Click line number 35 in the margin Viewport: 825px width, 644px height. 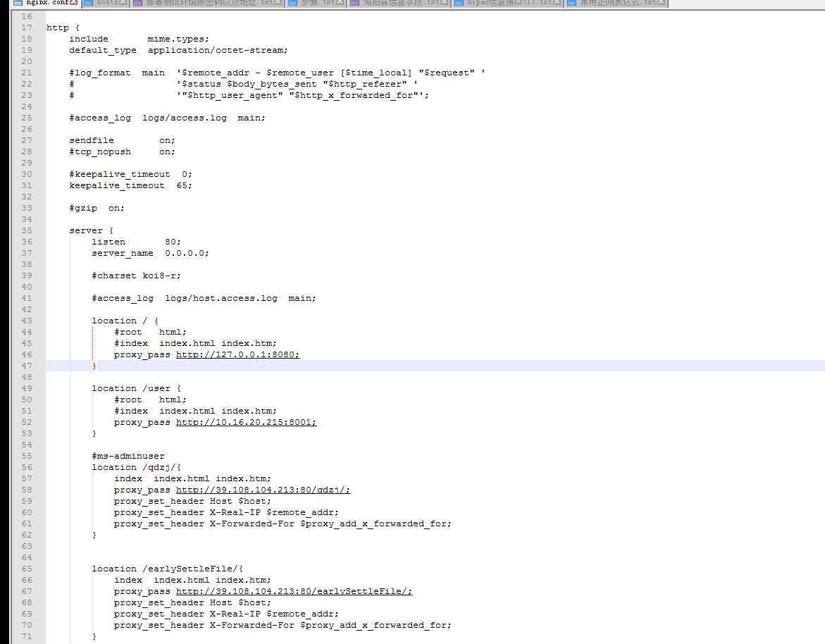pyautogui.click(x=27, y=230)
